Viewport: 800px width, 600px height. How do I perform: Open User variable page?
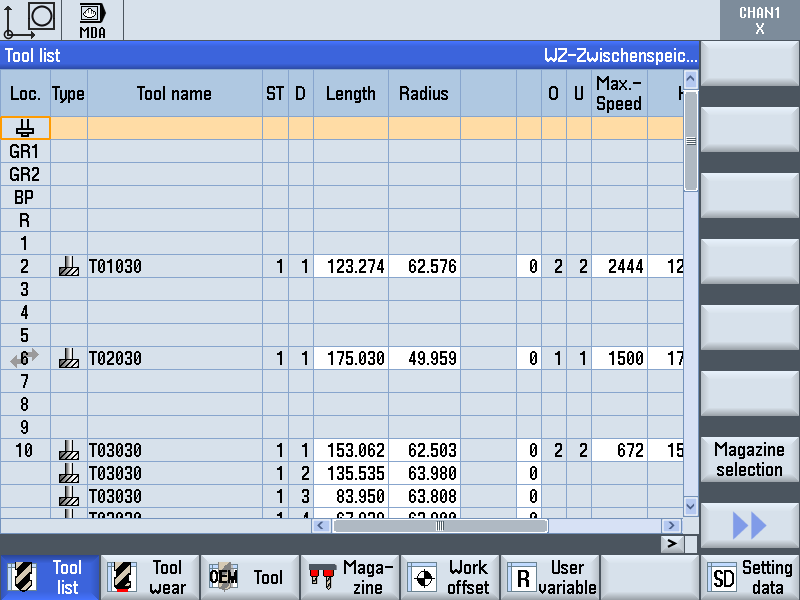tap(550, 577)
